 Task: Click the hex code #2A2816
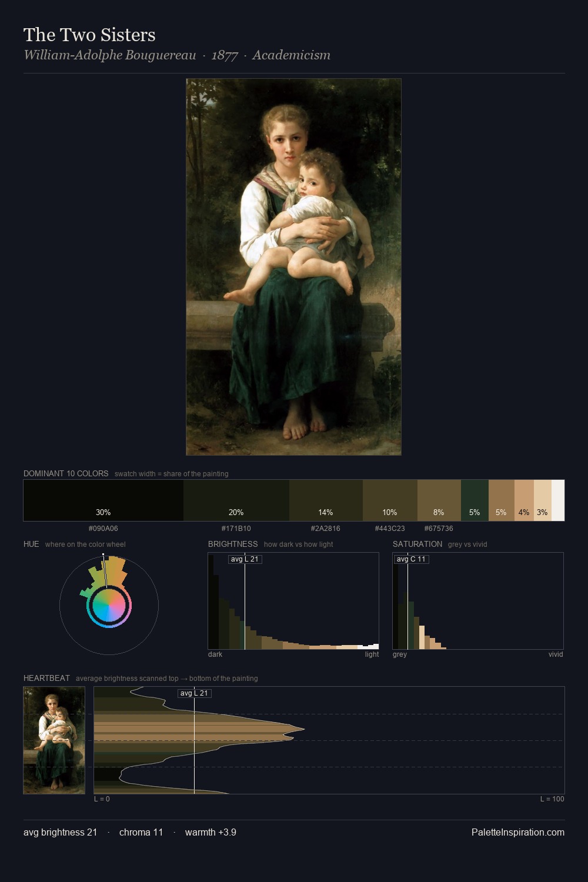click(326, 529)
